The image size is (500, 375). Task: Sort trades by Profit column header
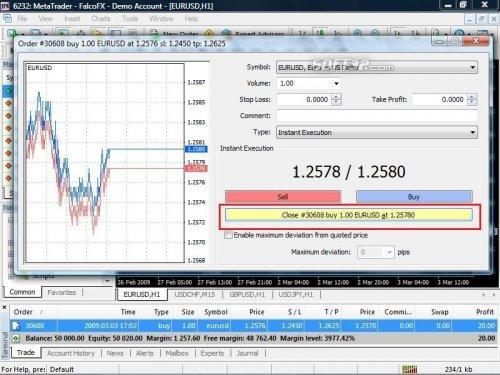(485, 312)
